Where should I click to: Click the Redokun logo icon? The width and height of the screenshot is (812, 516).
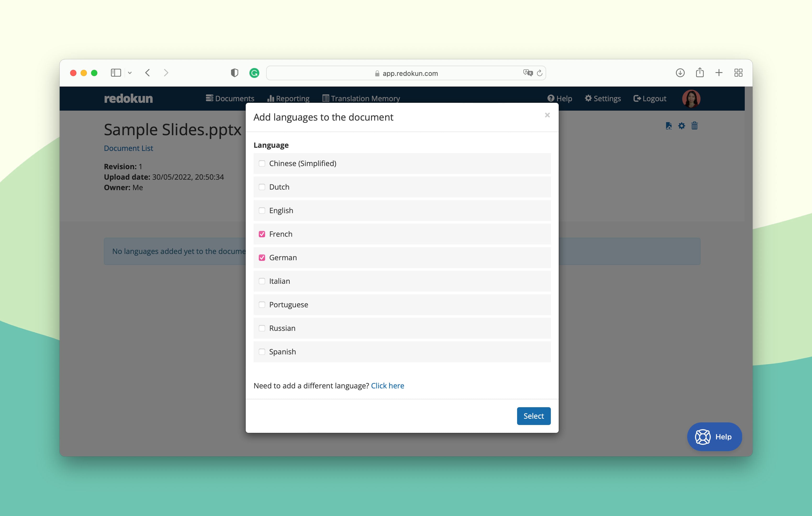(128, 98)
